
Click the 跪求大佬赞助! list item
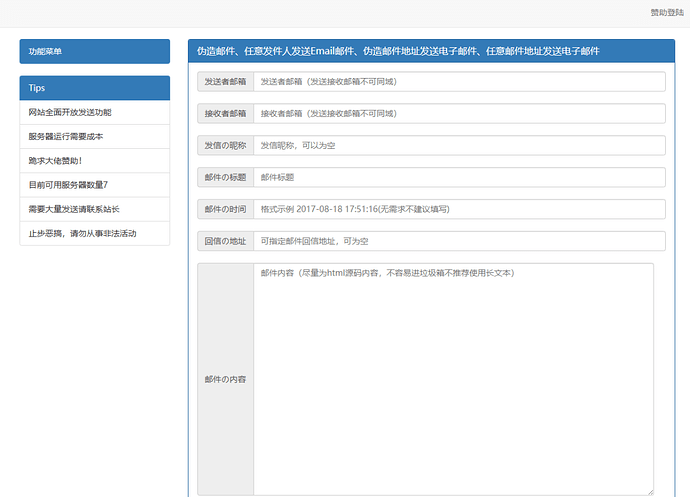point(95,160)
